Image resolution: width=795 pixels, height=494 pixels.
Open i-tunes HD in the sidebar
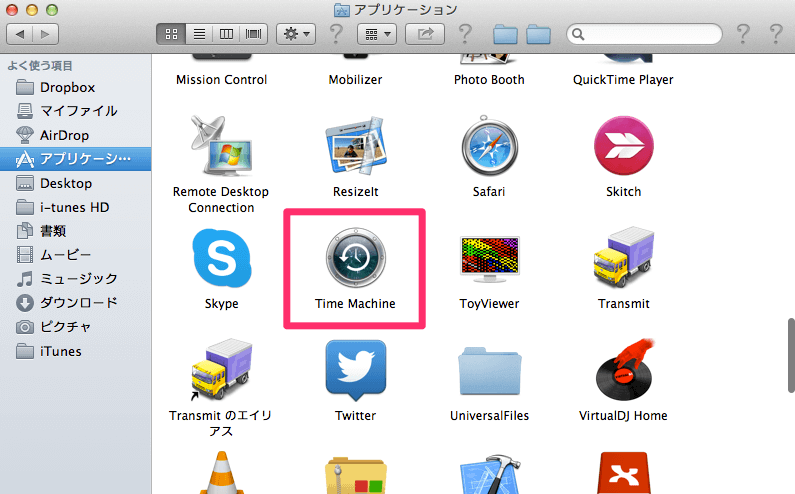tap(76, 207)
